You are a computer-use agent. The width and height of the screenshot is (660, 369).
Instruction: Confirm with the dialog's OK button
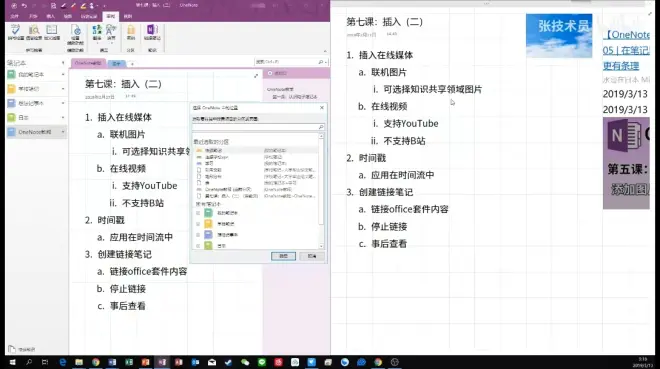click(x=283, y=256)
